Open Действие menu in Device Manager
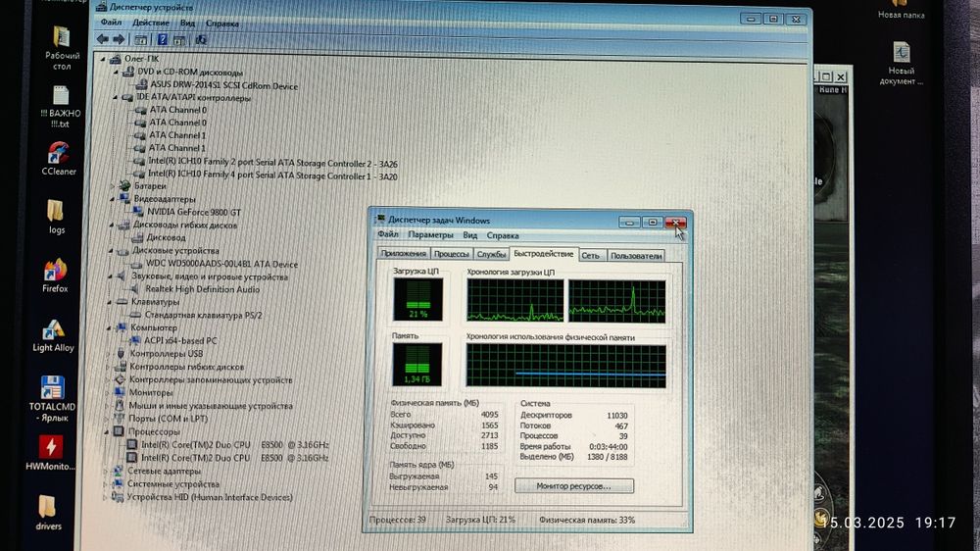The height and width of the screenshot is (551, 980). click(151, 23)
